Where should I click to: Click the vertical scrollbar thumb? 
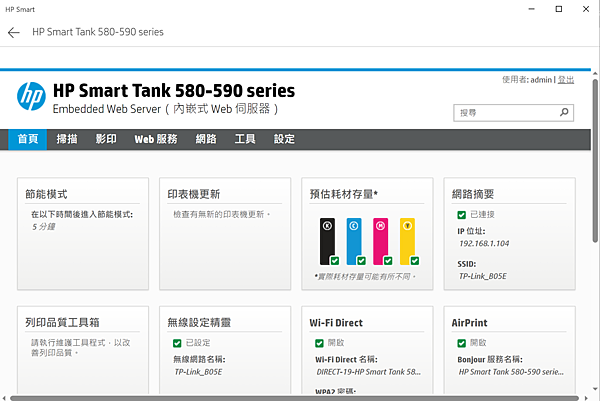pyautogui.click(x=595, y=161)
